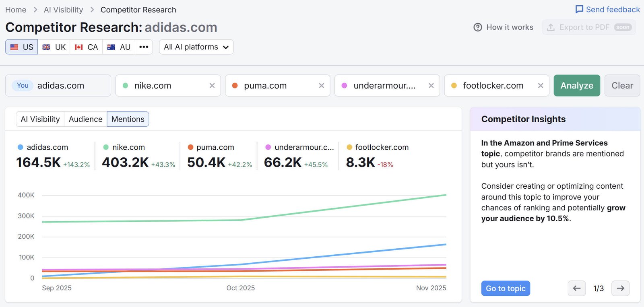Click the How it works question mark icon
The width and height of the screenshot is (644, 307).
478,27
